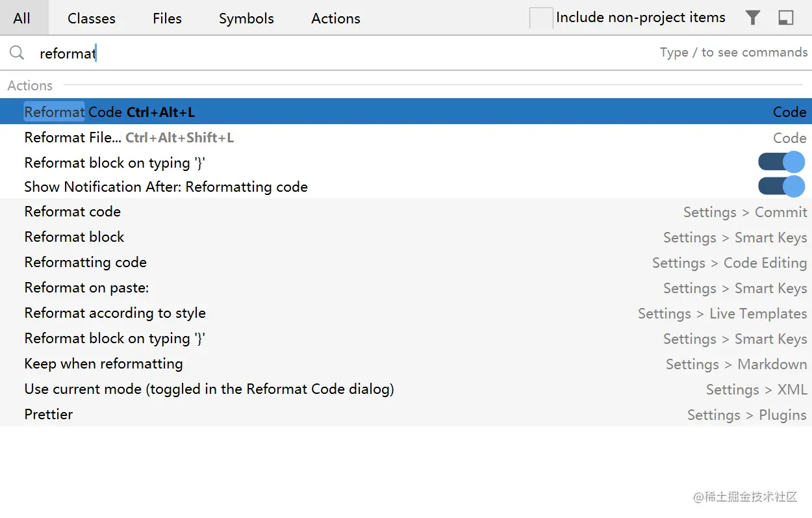This screenshot has width=812, height=518.
Task: Go to the Actions tab
Action: (335, 18)
